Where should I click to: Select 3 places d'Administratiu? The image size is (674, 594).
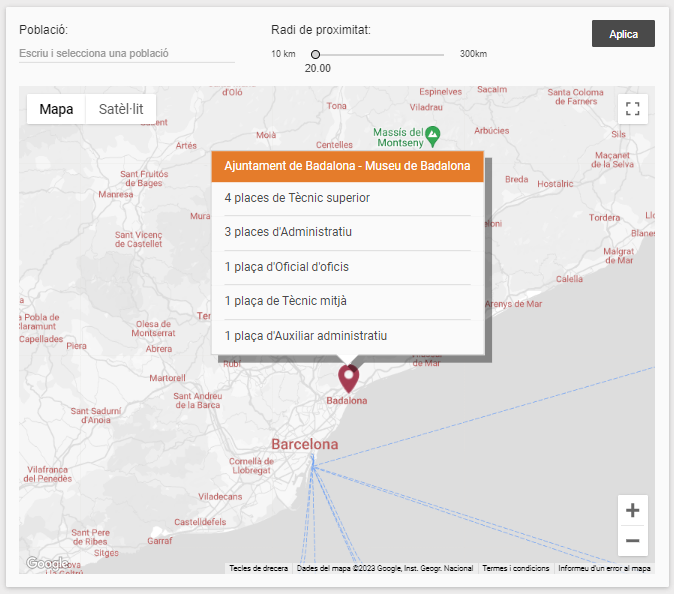[347, 232]
